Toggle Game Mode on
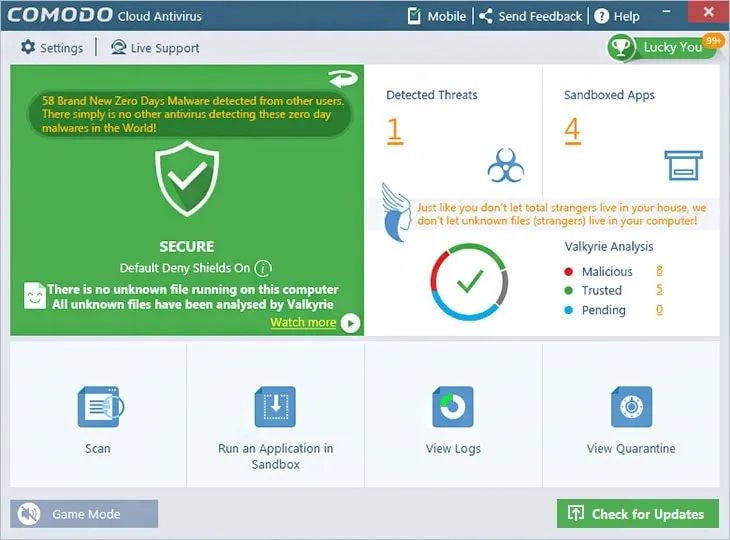The image size is (730, 540). coord(84,514)
